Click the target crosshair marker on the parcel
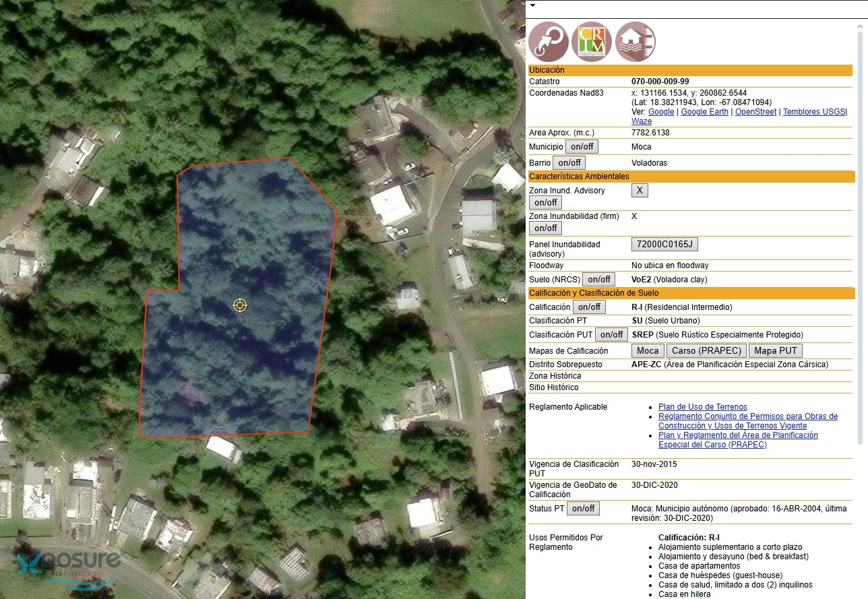 (x=240, y=305)
